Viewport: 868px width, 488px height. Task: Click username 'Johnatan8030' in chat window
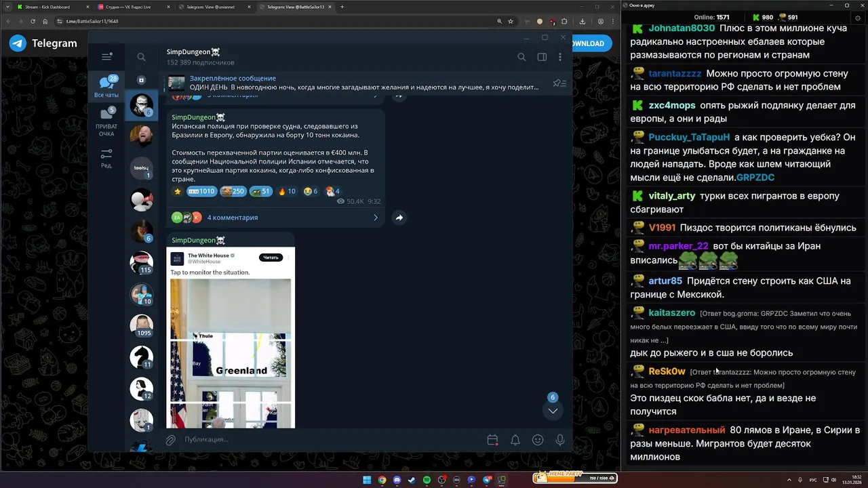(x=682, y=28)
